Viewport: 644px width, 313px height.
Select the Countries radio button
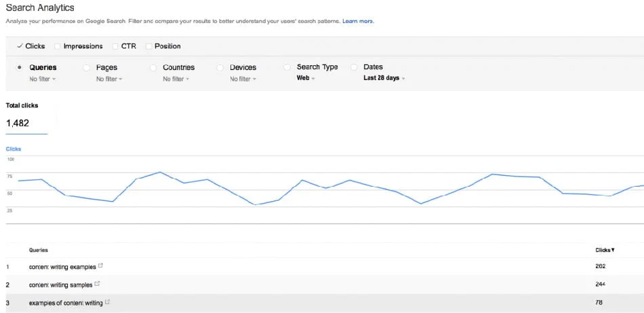pos(153,68)
